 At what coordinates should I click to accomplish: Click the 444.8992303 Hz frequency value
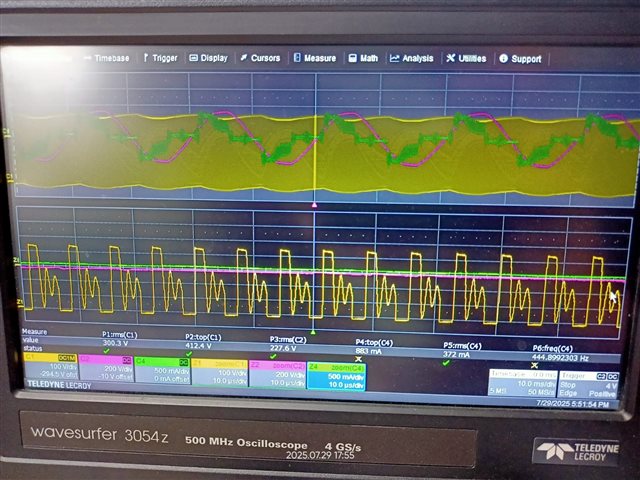[x=560, y=358]
